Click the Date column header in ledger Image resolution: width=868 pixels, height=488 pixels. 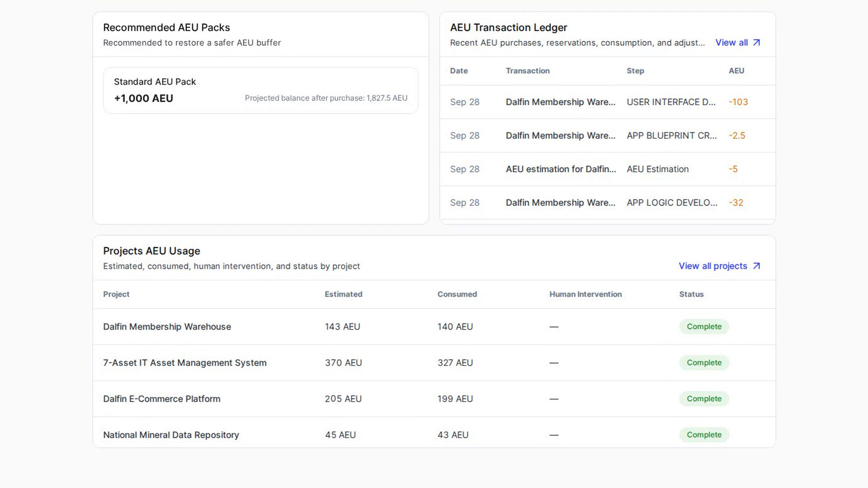[459, 71]
